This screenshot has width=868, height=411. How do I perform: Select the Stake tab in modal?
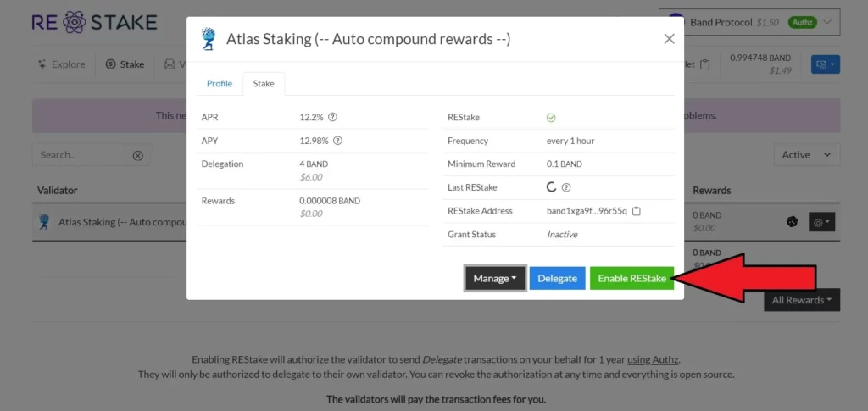(264, 84)
